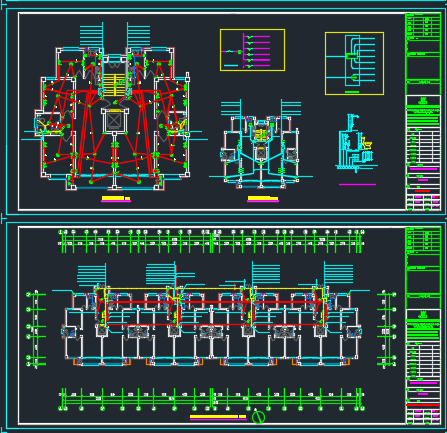The width and height of the screenshot is (447, 433).
Task: Click the yellow staircase in large red plan
Action: (114, 85)
